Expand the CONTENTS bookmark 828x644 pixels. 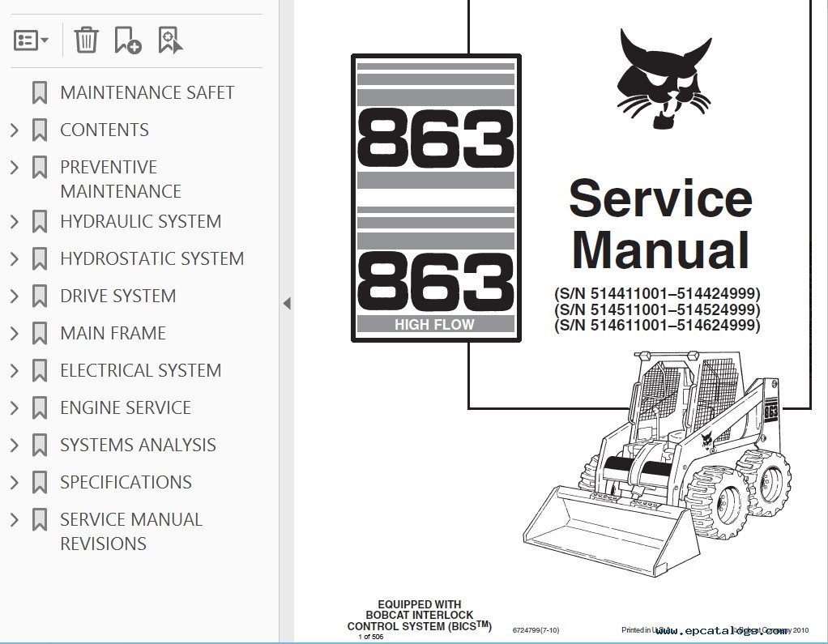click(x=15, y=130)
